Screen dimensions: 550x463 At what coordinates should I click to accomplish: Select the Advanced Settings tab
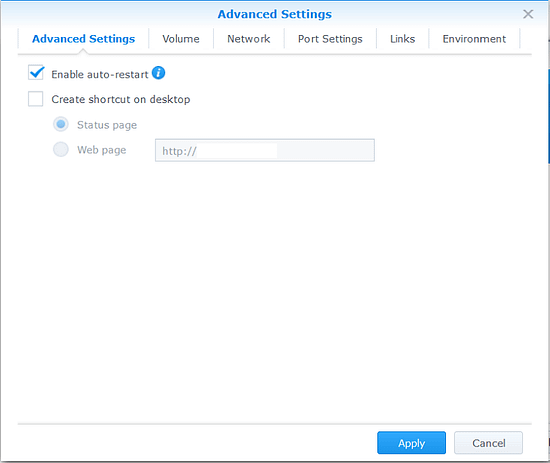click(83, 39)
